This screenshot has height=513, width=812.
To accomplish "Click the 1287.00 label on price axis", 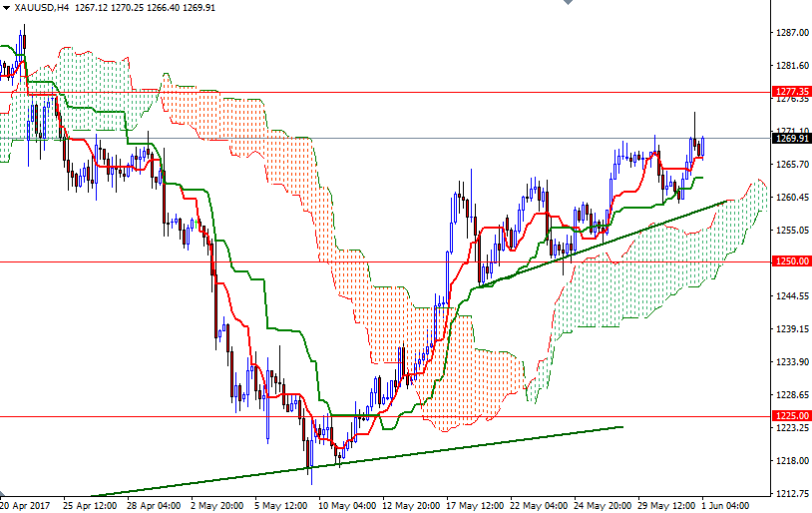I will [790, 33].
